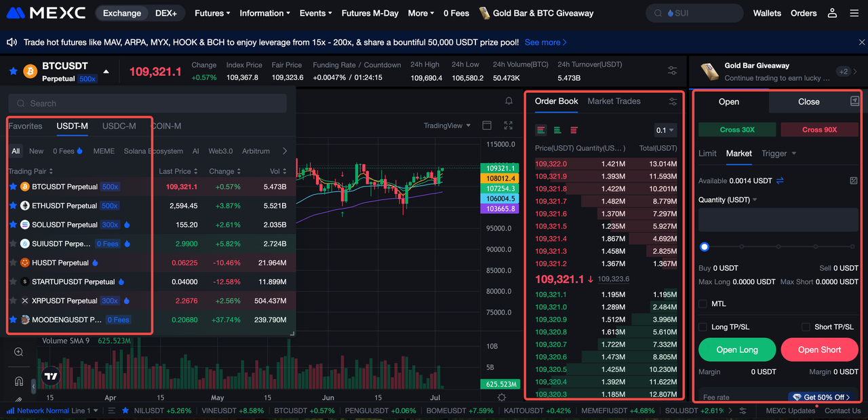The width and height of the screenshot is (868, 420).
Task: Sort pairs by the Last Price column header
Action: point(178,172)
